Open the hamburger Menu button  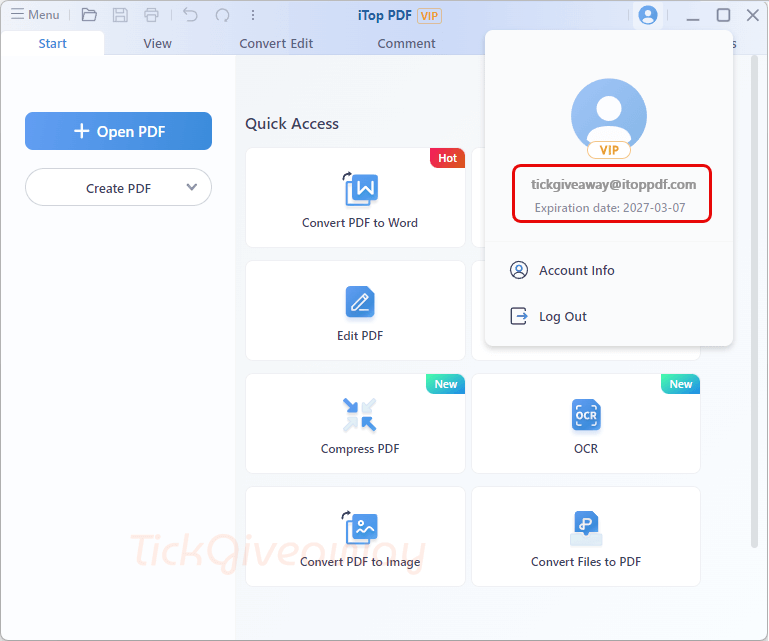[35, 15]
